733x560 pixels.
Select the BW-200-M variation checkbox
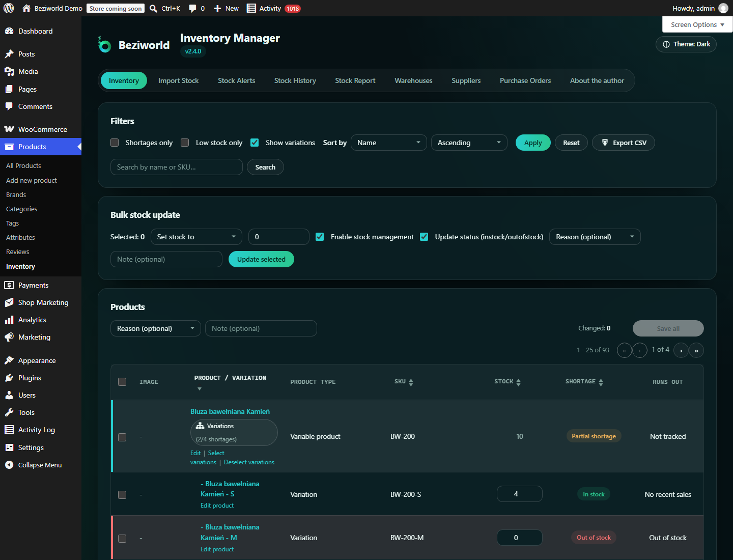tap(122, 539)
